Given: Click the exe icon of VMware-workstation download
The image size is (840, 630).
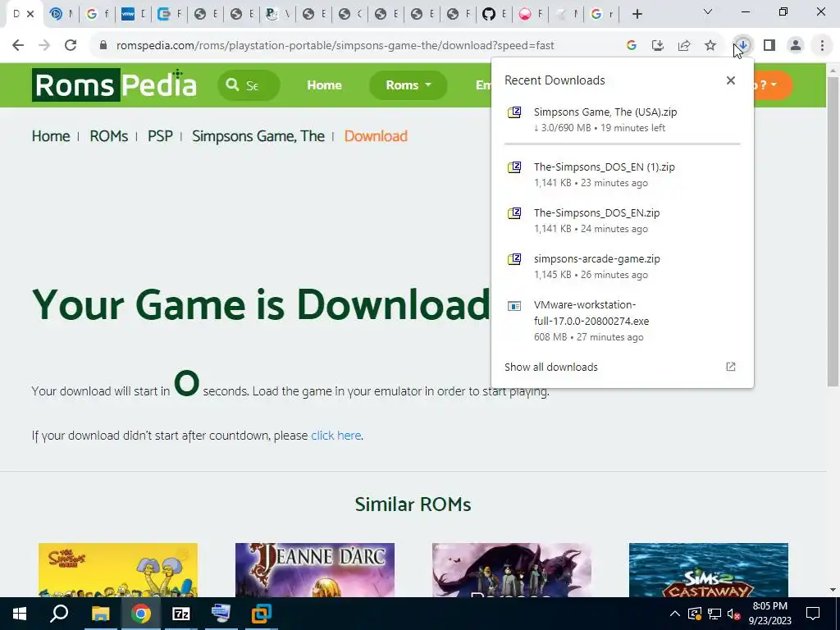Looking at the screenshot, I should pos(514,306).
